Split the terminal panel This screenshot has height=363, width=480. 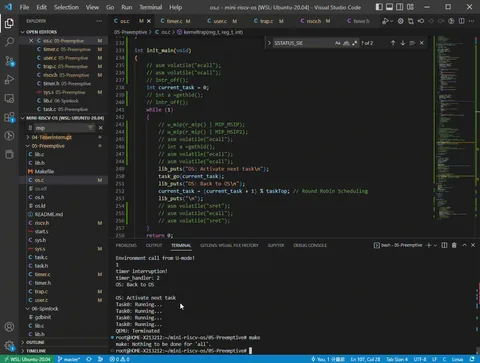click(444, 245)
